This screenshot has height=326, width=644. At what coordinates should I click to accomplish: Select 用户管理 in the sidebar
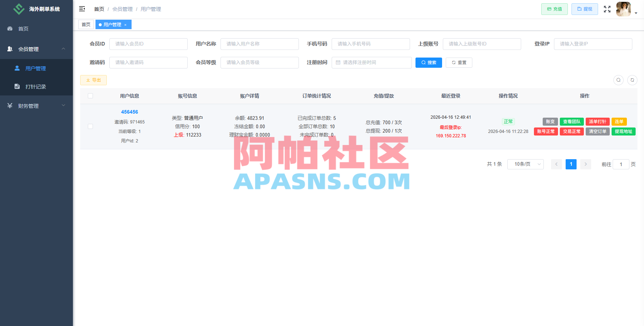pyautogui.click(x=36, y=68)
